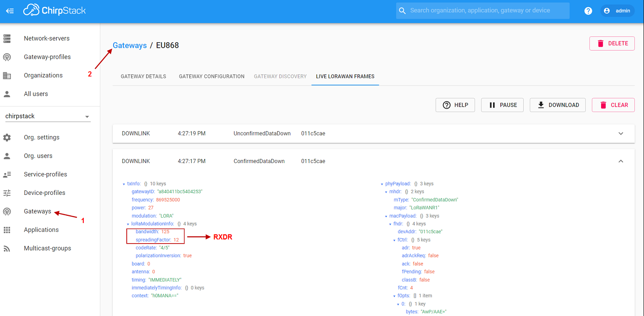This screenshot has height=316, width=644.
Task: Collapse the phyPayload tree node
Action: tap(382, 184)
